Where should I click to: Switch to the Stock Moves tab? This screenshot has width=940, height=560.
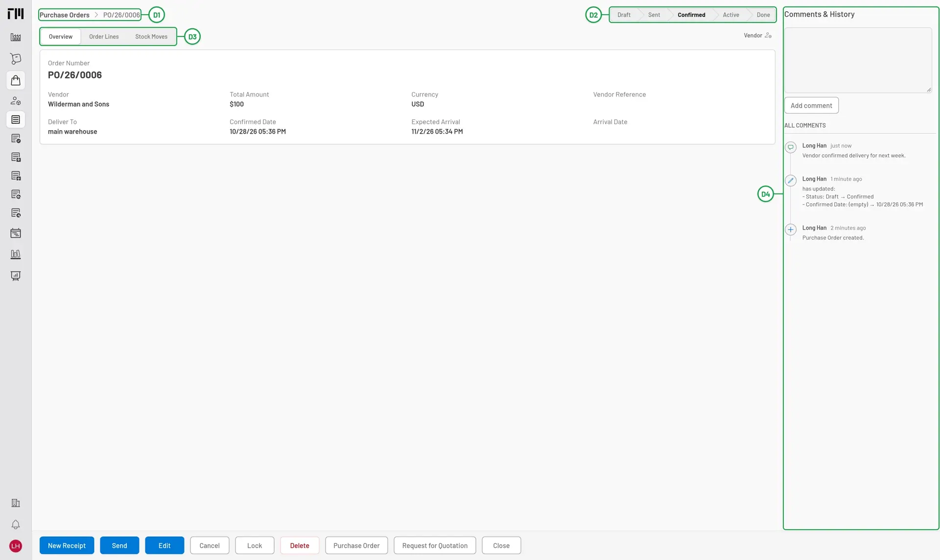click(151, 37)
